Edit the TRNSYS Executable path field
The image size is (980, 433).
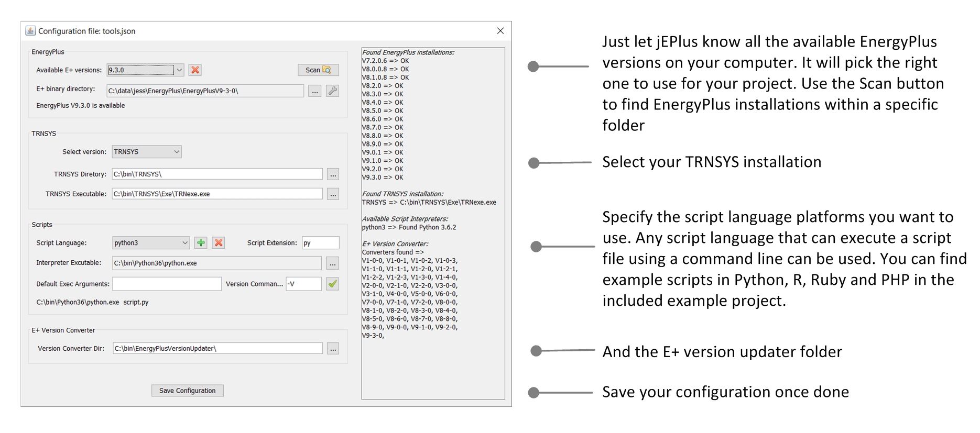point(217,194)
